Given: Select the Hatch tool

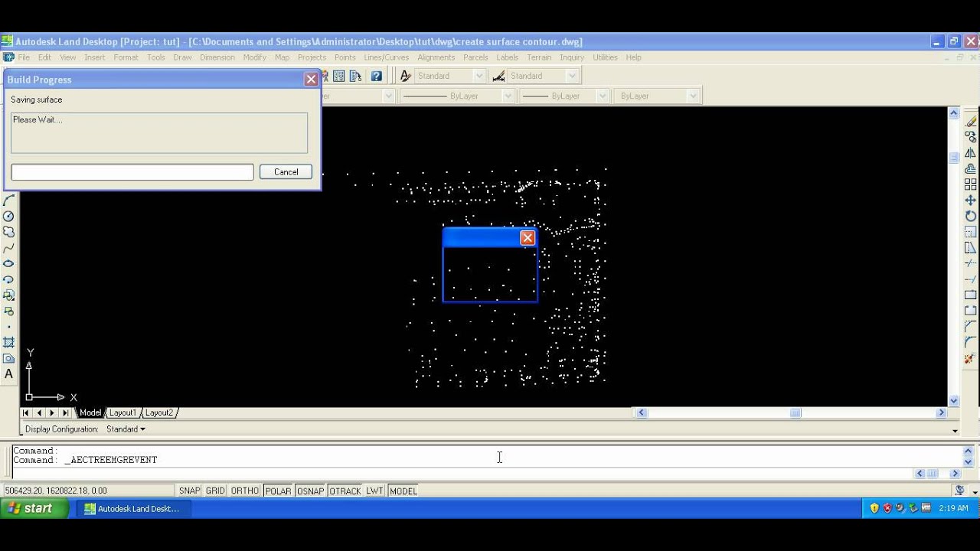Looking at the screenshot, I should 9,342.
